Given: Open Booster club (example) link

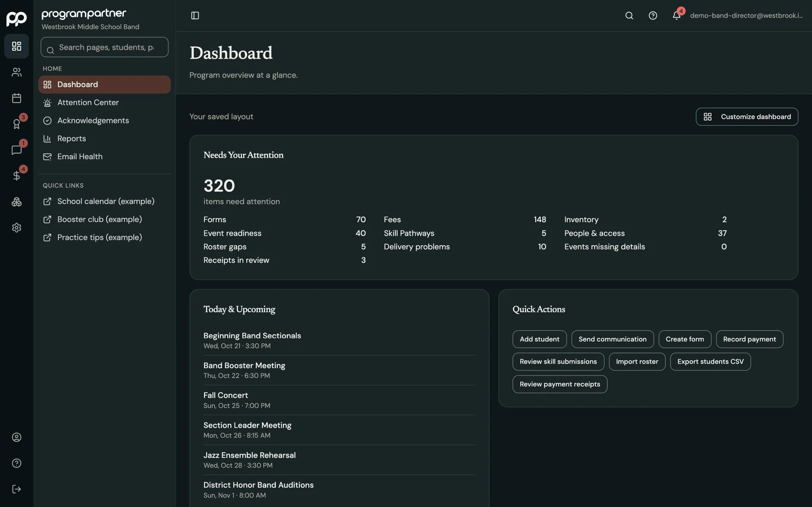Looking at the screenshot, I should coord(104,219).
